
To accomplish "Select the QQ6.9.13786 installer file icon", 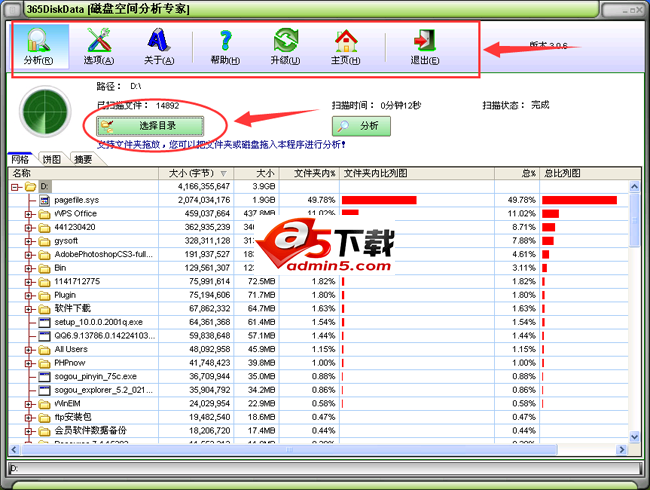I will click(x=44, y=336).
